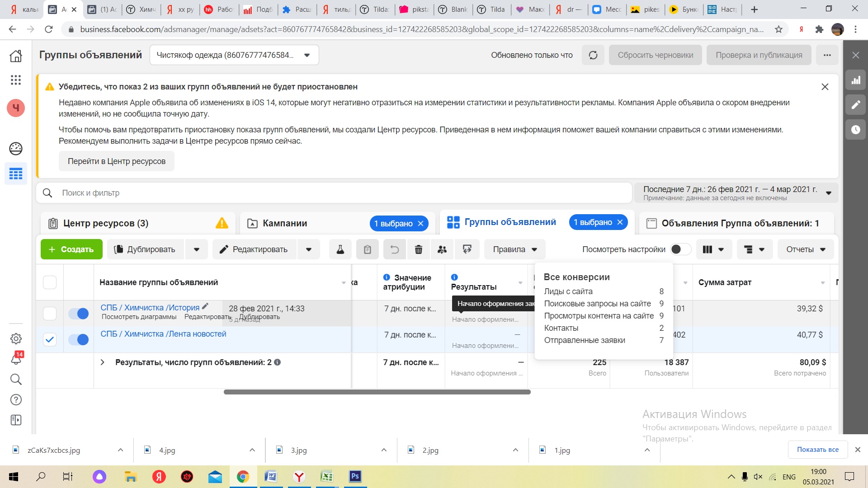Click the search magnifier in the left sidebar
868x488 pixels.
click(x=16, y=379)
